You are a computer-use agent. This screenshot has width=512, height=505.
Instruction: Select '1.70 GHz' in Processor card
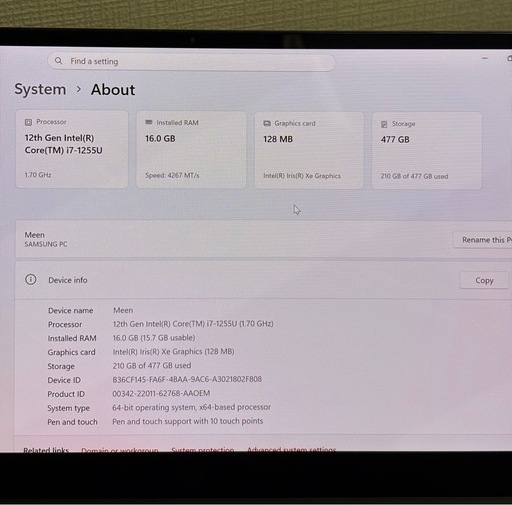tap(38, 175)
